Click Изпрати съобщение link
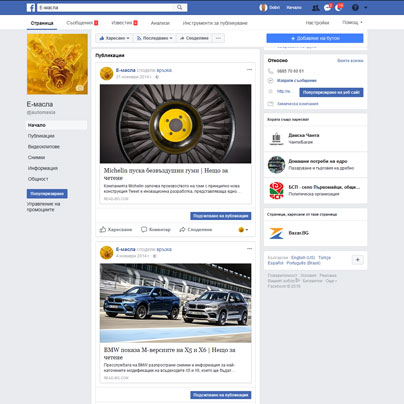 coord(297,81)
